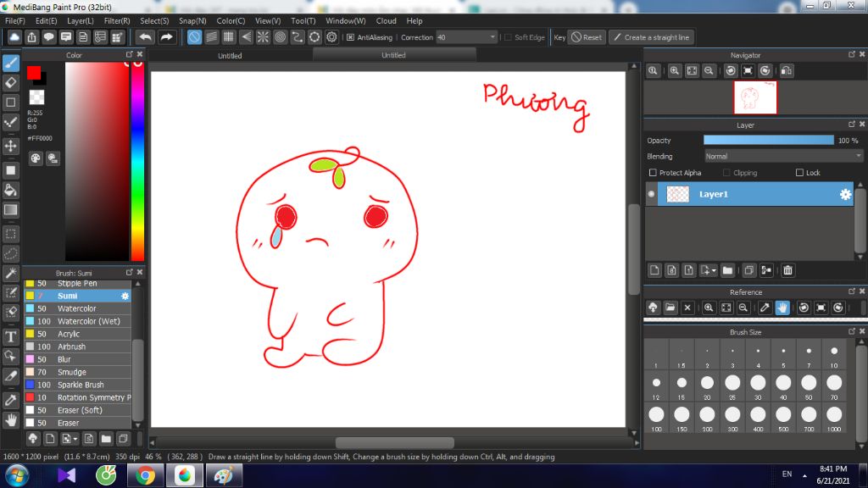Image resolution: width=868 pixels, height=488 pixels.
Task: Click the red foreground color swatch
Action: click(x=33, y=73)
